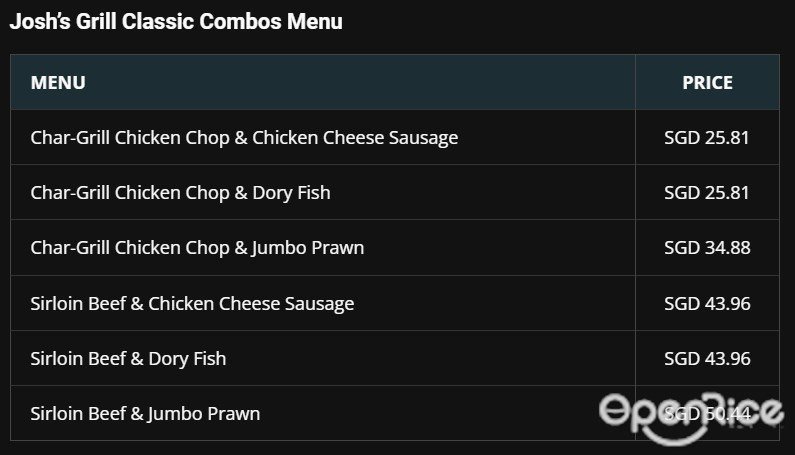Image resolution: width=795 pixels, height=455 pixels.
Task: Click the SGD 34.88 price
Action: click(x=707, y=248)
